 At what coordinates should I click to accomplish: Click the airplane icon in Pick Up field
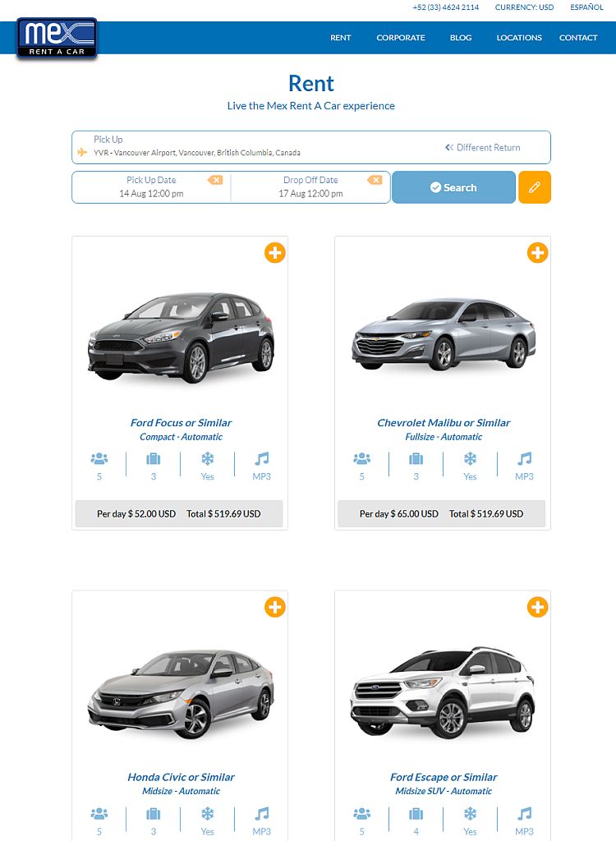point(82,152)
